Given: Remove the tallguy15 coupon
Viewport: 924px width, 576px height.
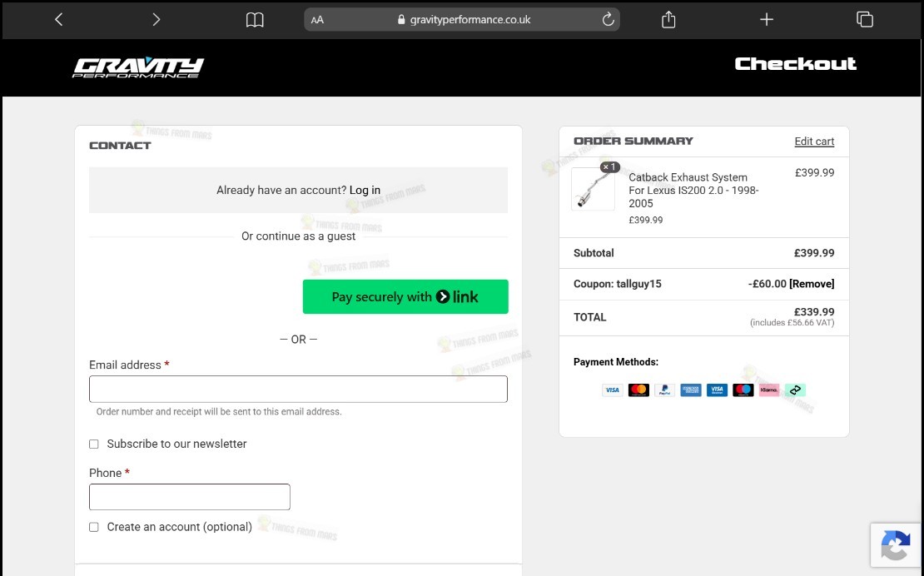Looking at the screenshot, I should click(812, 284).
